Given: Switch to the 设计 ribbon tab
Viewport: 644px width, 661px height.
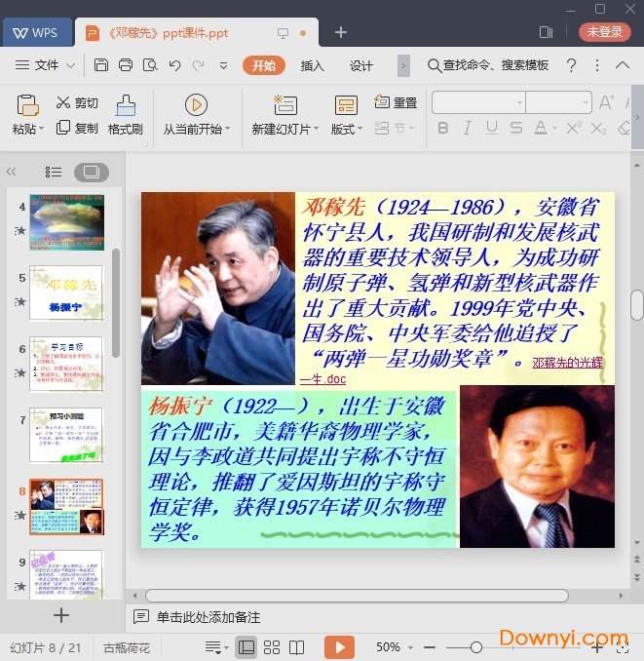Looking at the screenshot, I should [360, 65].
